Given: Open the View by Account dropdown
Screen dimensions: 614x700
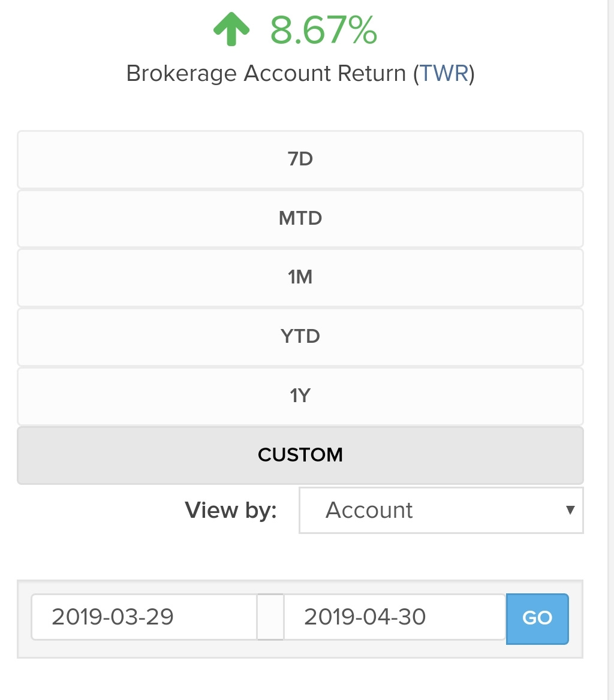Looking at the screenshot, I should pyautogui.click(x=441, y=510).
